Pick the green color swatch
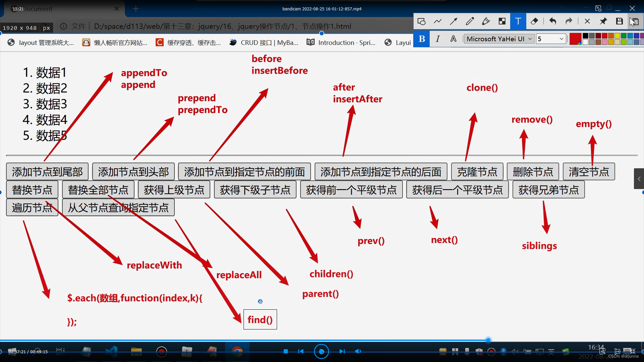The height and width of the screenshot is (362, 644). click(x=623, y=36)
